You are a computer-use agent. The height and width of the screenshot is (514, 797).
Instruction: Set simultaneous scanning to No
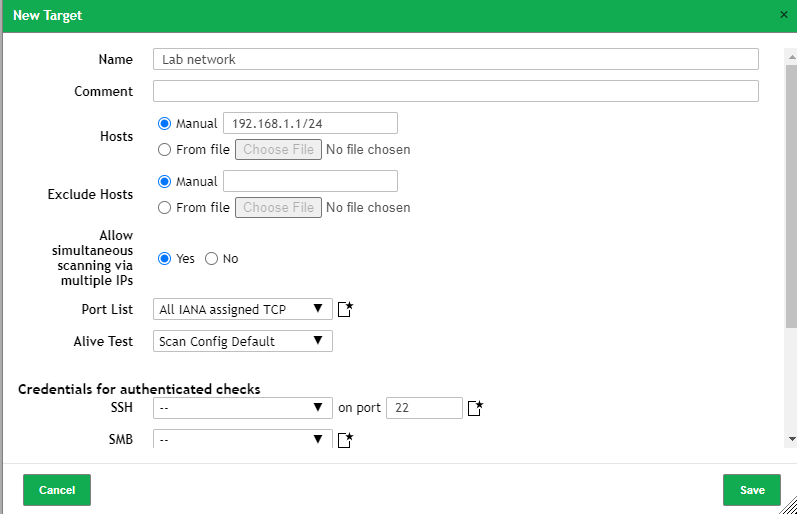tap(211, 258)
